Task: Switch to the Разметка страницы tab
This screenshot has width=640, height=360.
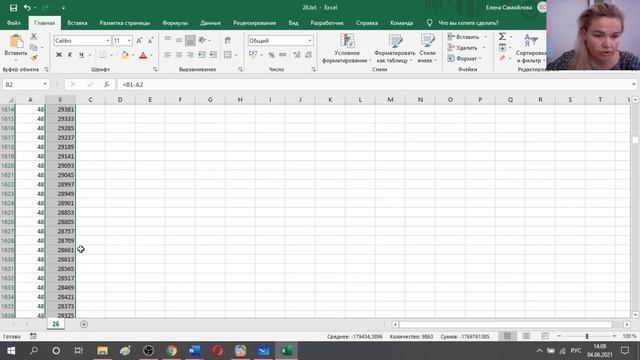Action: [125, 23]
